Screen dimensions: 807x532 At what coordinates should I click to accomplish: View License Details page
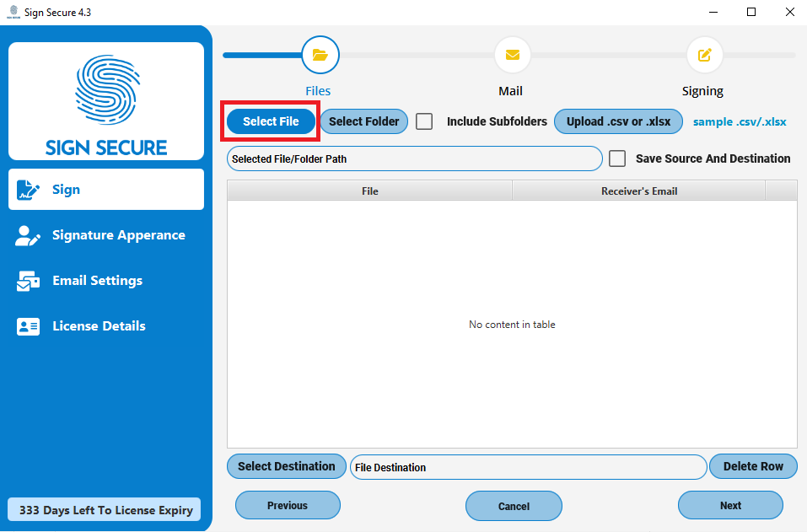click(106, 326)
